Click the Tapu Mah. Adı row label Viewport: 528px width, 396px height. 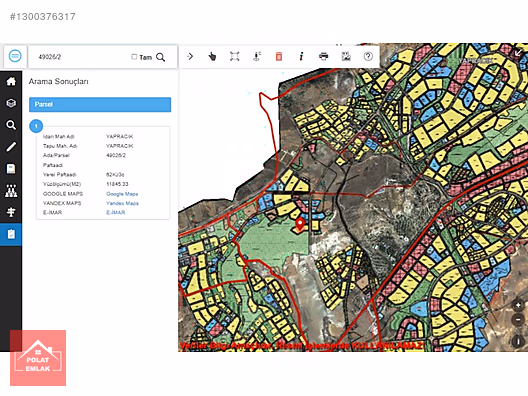coord(60,146)
